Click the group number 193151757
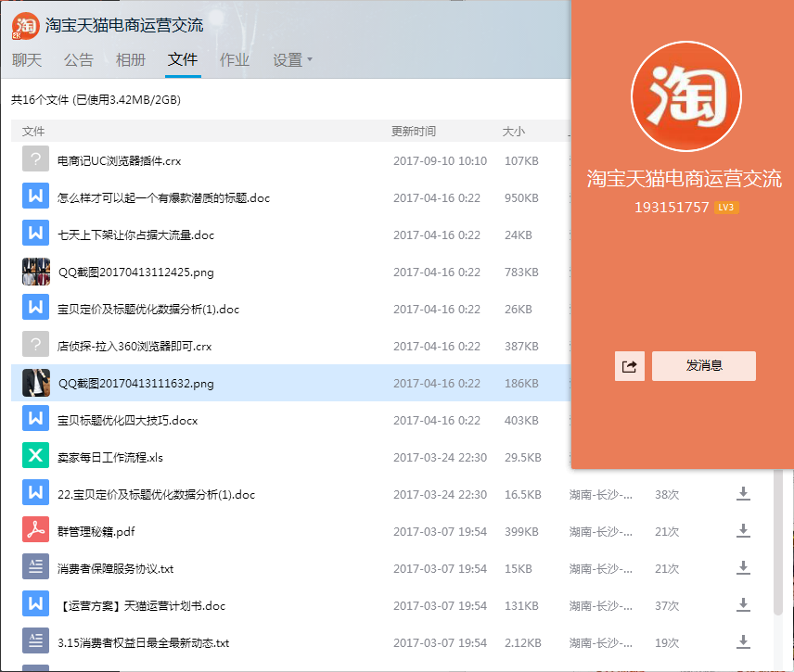The width and height of the screenshot is (794, 672). 672,208
